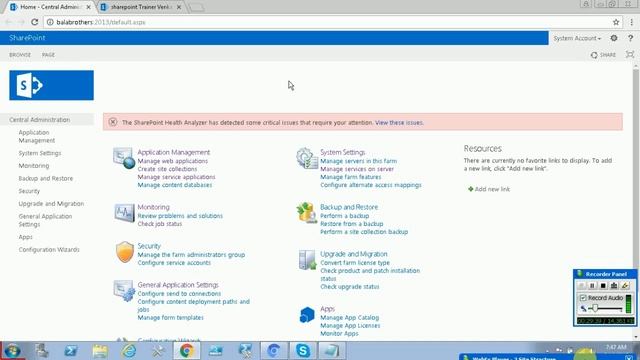Open Create site collections link
This screenshot has width=640, height=360.
pyautogui.click(x=167, y=169)
